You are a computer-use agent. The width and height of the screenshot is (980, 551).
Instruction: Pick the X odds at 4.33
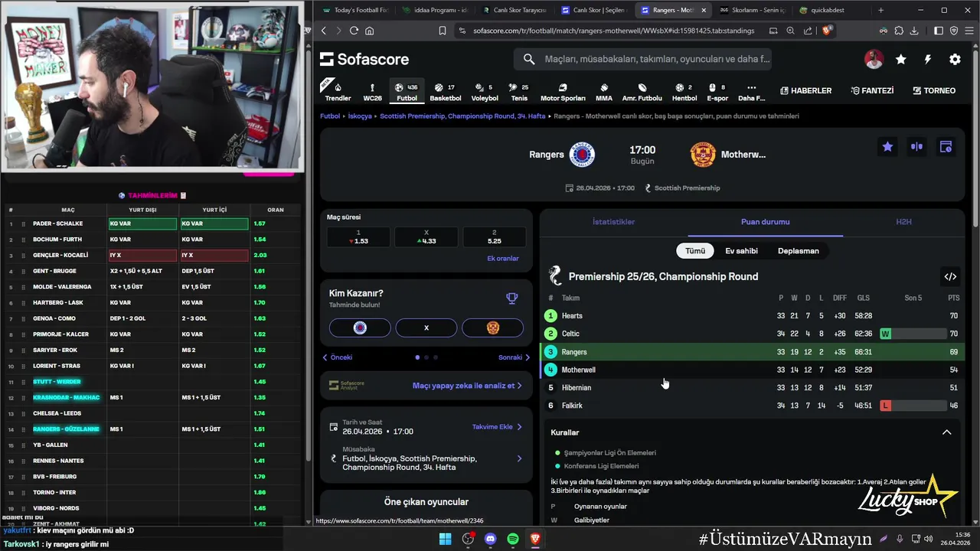pos(426,236)
